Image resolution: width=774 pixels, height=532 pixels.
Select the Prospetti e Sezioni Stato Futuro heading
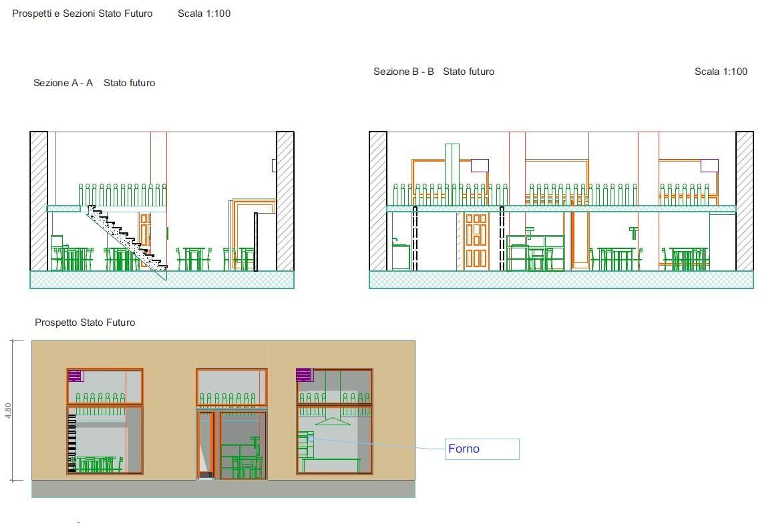(x=82, y=13)
